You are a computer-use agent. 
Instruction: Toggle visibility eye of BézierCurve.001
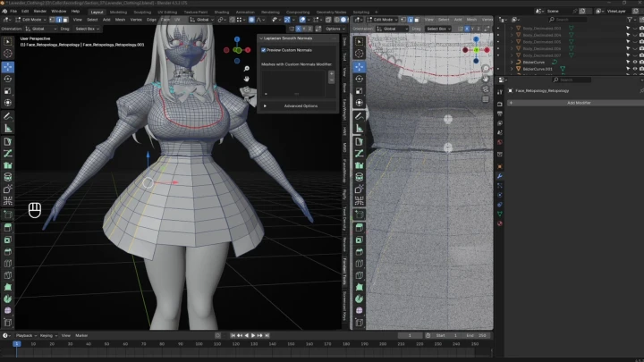[x=635, y=69]
